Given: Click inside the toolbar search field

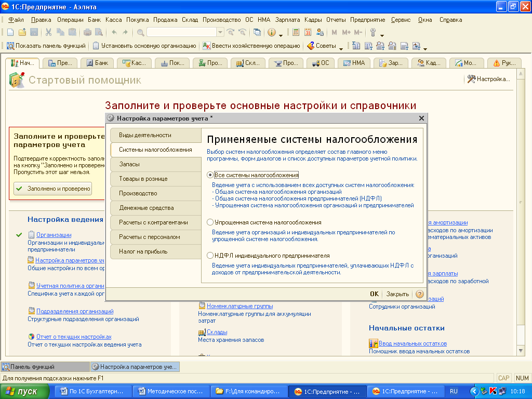Looking at the screenshot, I should 181,32.
